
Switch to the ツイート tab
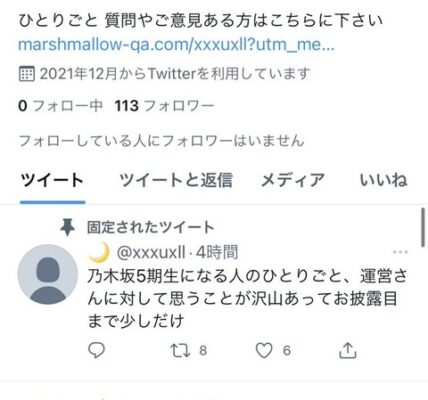coord(52,180)
